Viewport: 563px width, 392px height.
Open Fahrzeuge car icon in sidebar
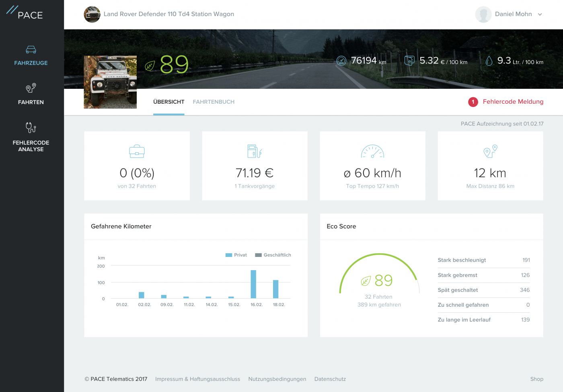[31, 50]
